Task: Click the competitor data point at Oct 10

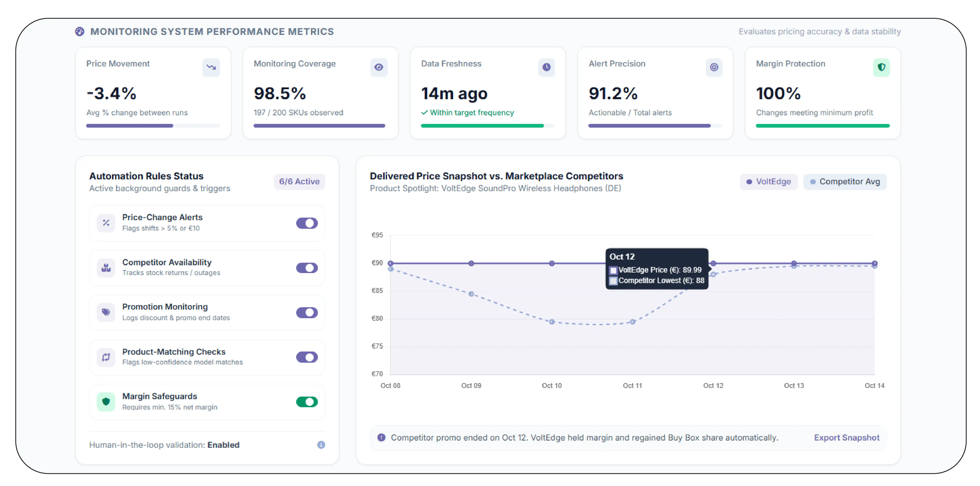Action: click(552, 322)
